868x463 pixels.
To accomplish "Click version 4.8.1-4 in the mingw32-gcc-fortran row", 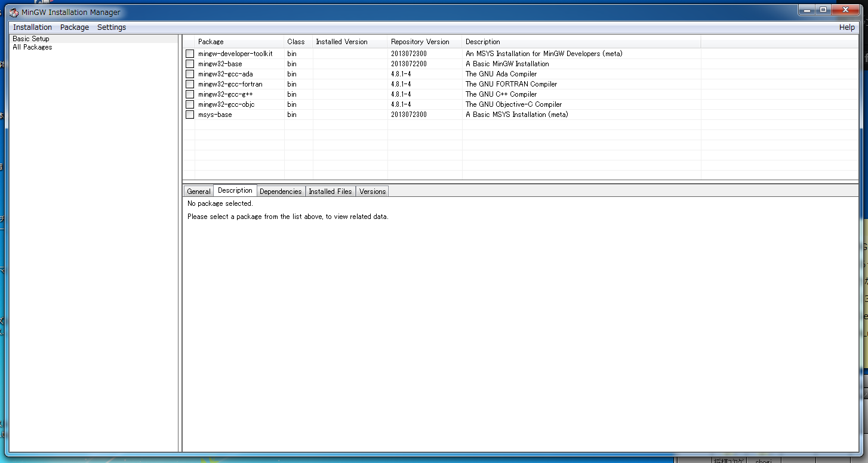I will (x=401, y=84).
